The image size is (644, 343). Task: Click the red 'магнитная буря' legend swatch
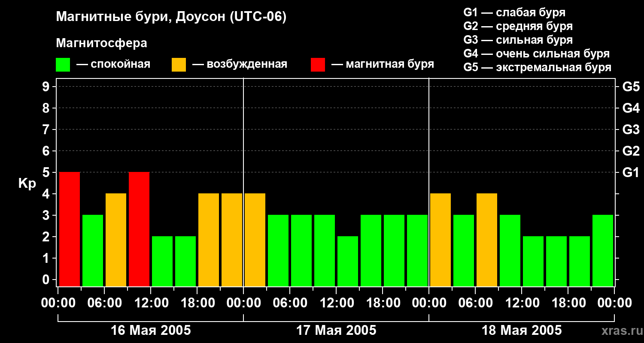[x=318, y=65]
